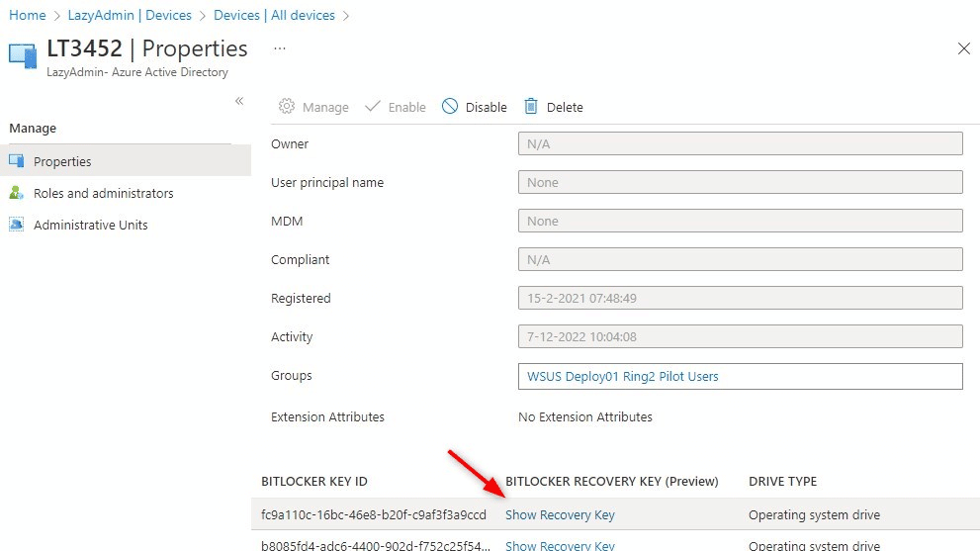Image resolution: width=980 pixels, height=551 pixels.
Task: Go to Home breadcrumb
Action: pyautogui.click(x=28, y=15)
